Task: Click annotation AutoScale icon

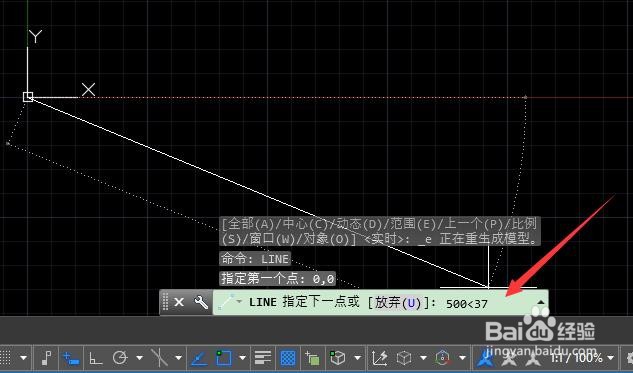Action: coord(509,358)
